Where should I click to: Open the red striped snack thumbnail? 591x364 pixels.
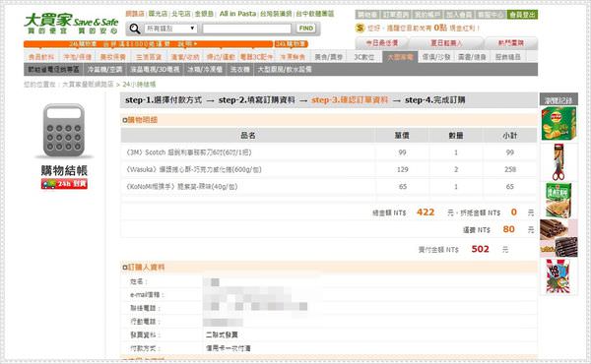coord(558,276)
